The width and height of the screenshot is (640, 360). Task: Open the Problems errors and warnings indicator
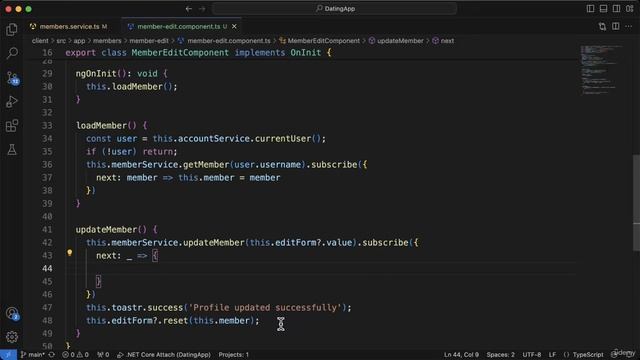[75, 355]
